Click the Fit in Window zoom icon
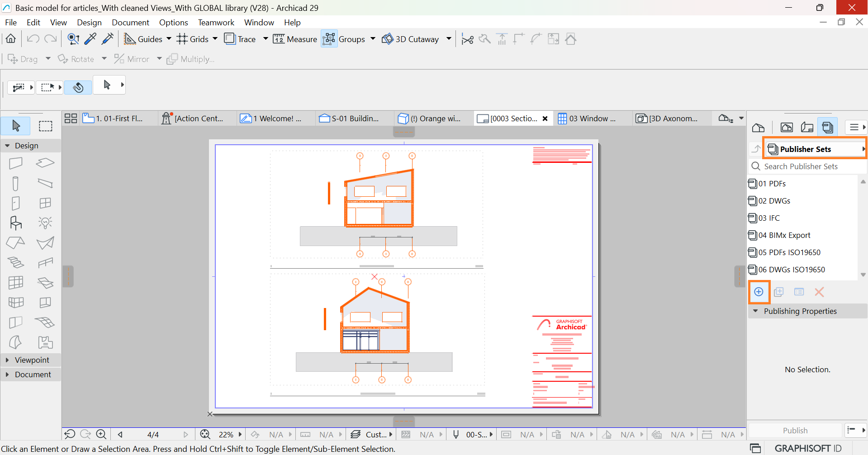The image size is (868, 455). [x=205, y=435]
